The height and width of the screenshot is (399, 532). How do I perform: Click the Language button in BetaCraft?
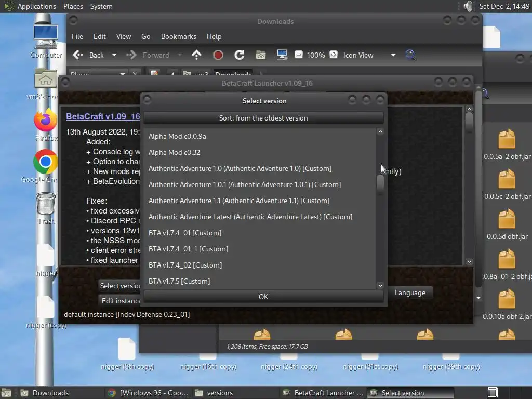[410, 292]
